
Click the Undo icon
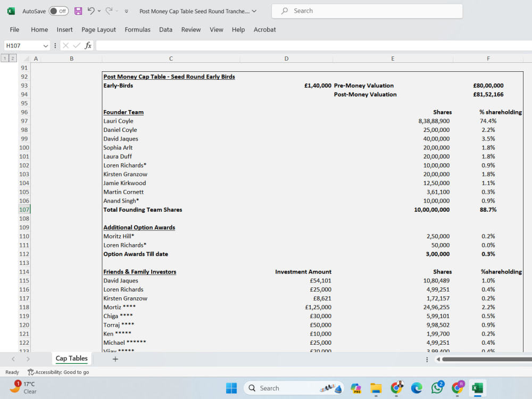[92, 11]
